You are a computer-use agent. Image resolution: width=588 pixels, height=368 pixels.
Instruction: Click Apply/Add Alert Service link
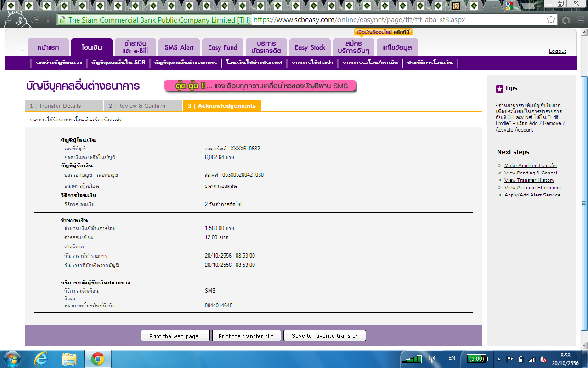click(x=532, y=195)
